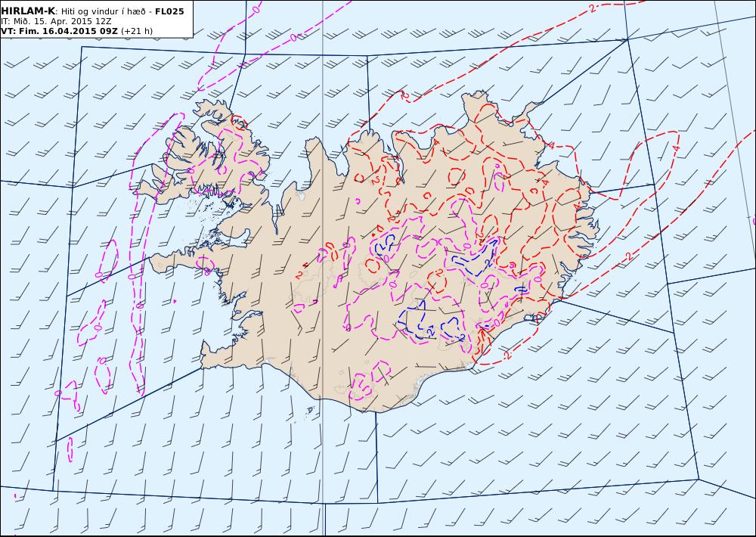Click the 'Hiti og vindur í hæð' caption
The image size is (756, 537).
(x=104, y=11)
